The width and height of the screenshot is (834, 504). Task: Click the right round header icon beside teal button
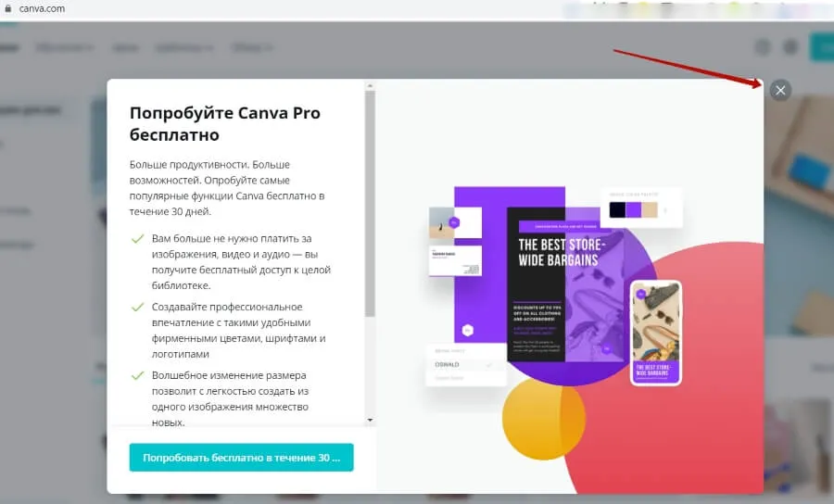(791, 47)
